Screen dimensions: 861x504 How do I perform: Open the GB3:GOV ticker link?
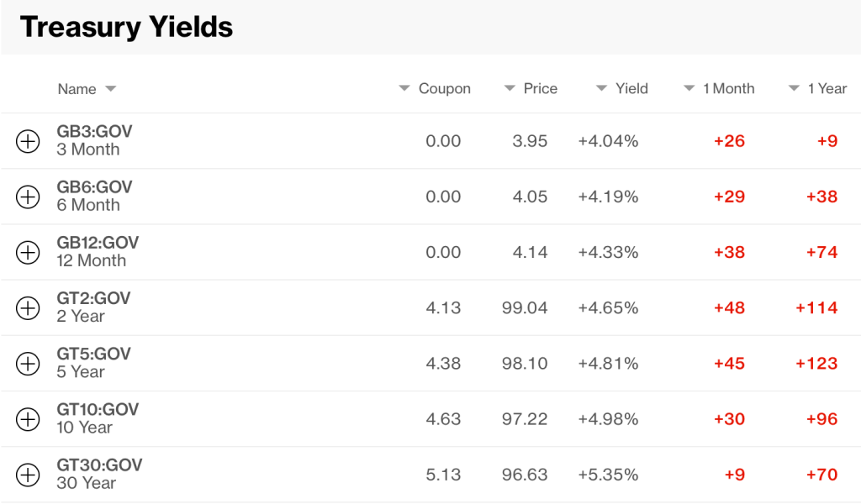[x=94, y=132]
